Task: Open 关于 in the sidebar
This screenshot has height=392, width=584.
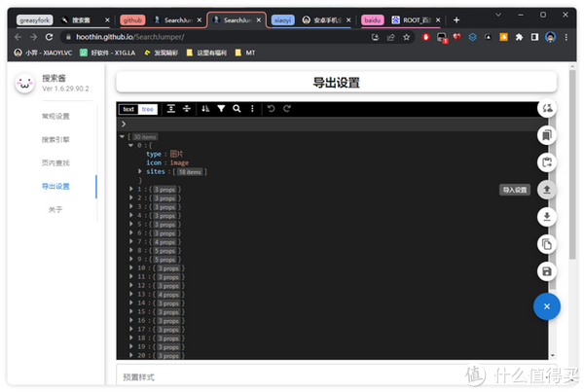Action: [55, 209]
